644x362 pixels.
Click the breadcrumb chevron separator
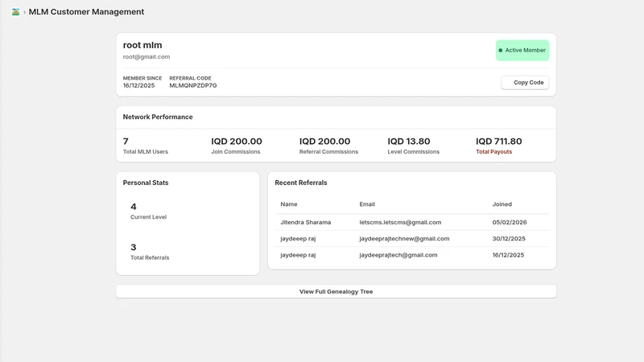pos(24,12)
